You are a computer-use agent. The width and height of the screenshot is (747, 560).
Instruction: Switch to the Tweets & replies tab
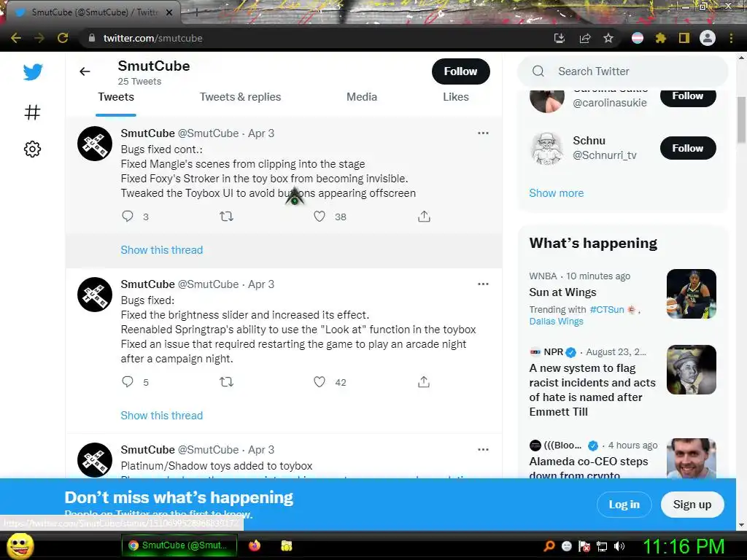click(240, 97)
